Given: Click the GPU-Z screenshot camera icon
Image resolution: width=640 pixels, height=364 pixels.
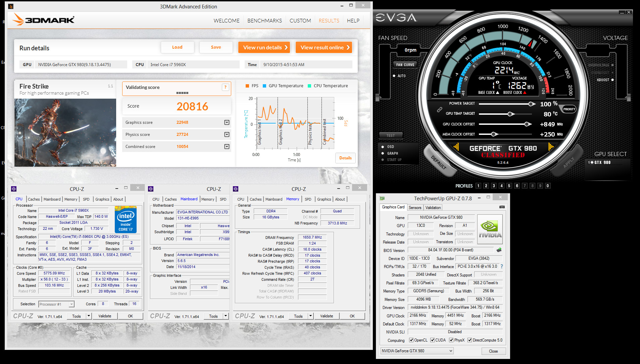Looking at the screenshot, I should pos(502,207).
